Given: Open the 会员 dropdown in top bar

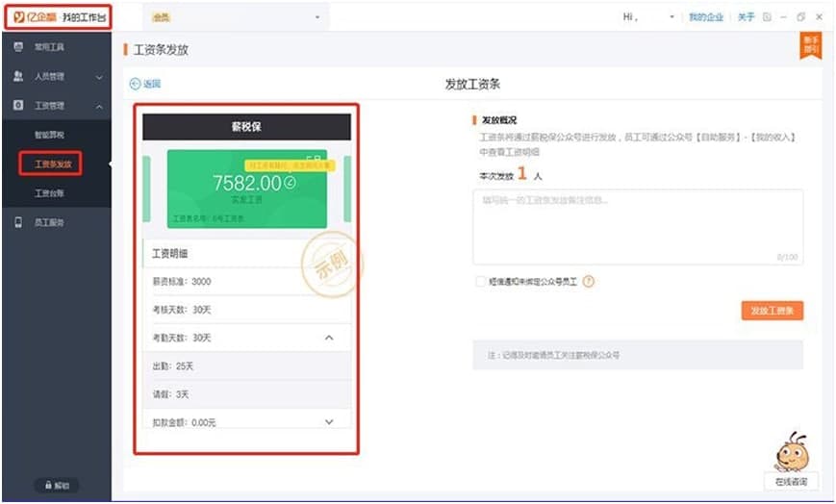Looking at the screenshot, I should click(317, 18).
